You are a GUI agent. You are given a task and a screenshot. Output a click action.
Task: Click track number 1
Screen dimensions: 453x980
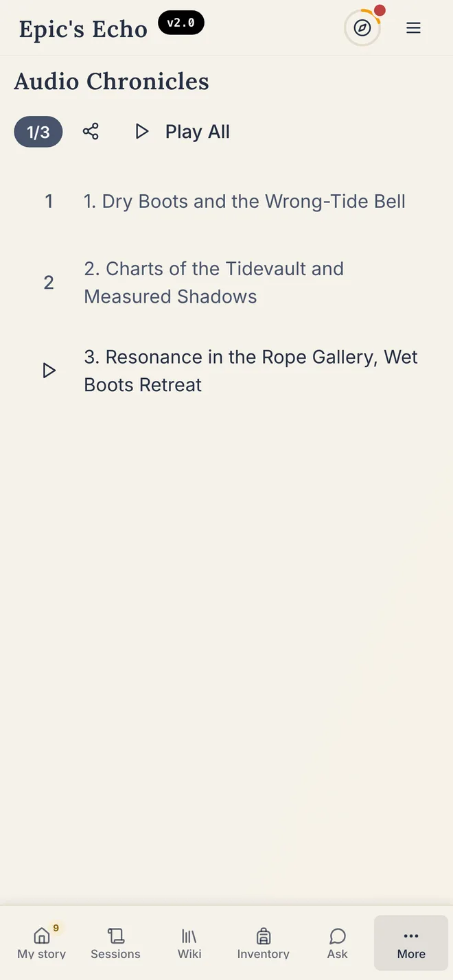[49, 201]
